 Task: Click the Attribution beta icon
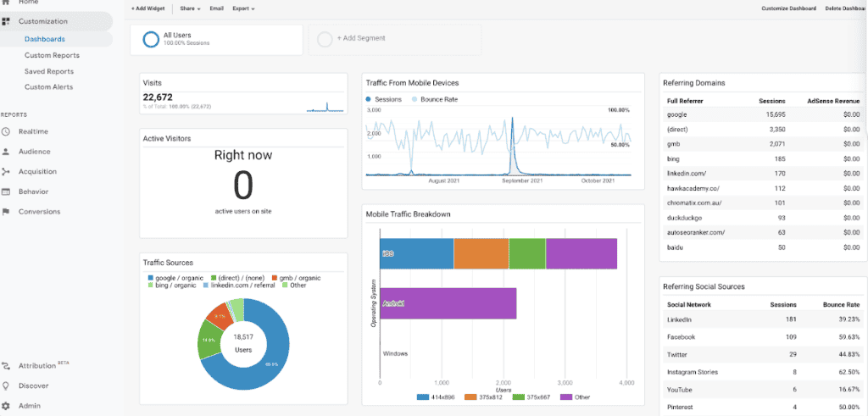(7, 366)
